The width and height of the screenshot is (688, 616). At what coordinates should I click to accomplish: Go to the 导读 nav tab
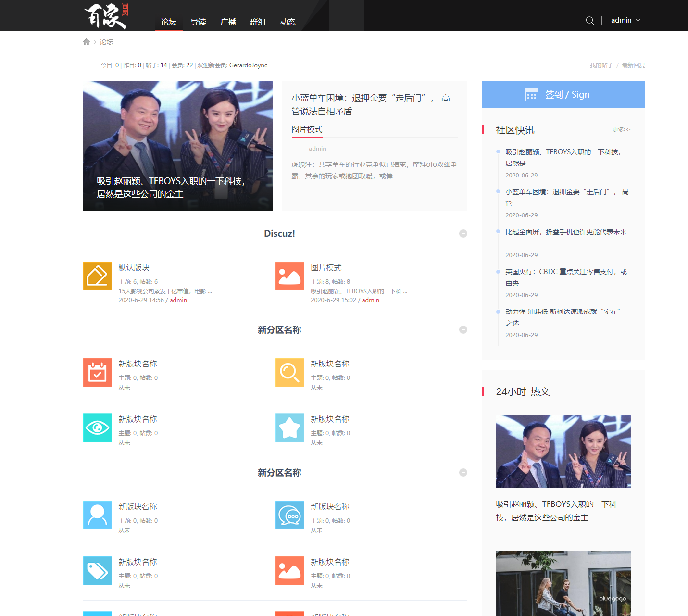(198, 22)
